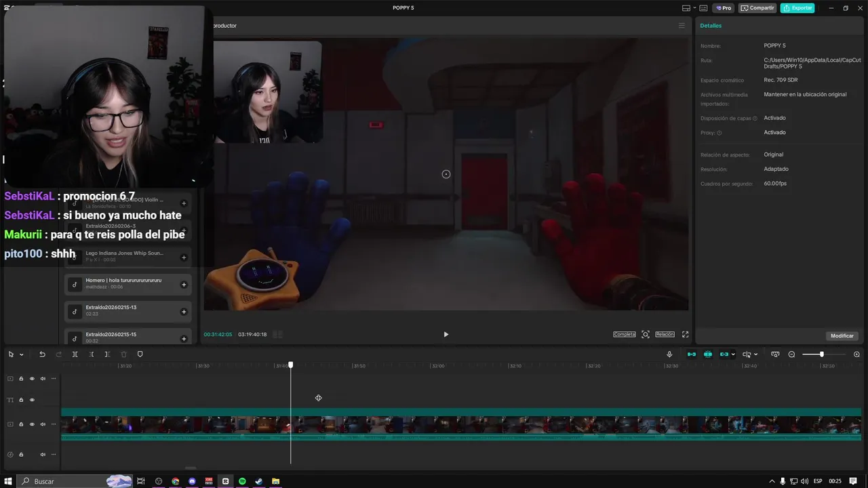Expand the layout dropdown arrow in title bar

[x=694, y=8]
